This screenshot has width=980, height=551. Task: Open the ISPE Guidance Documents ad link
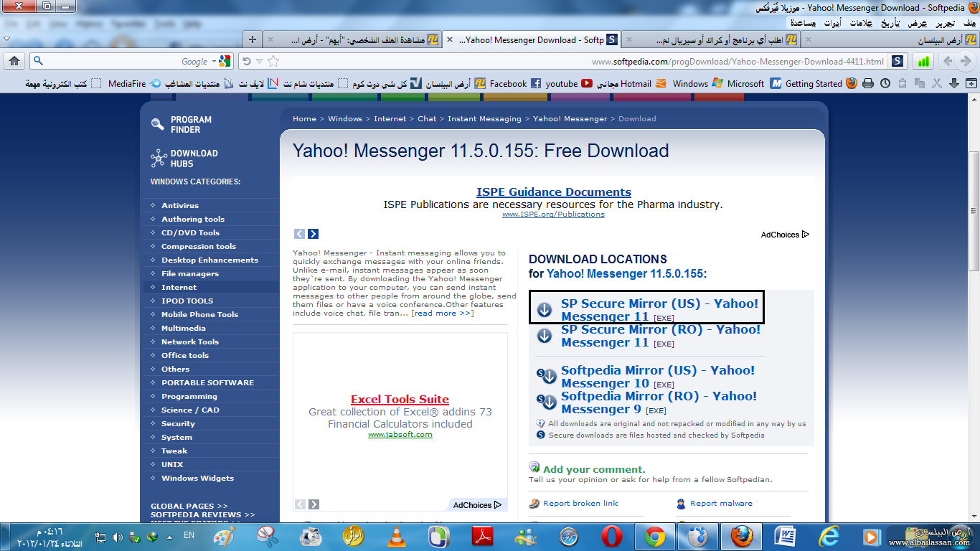[554, 192]
